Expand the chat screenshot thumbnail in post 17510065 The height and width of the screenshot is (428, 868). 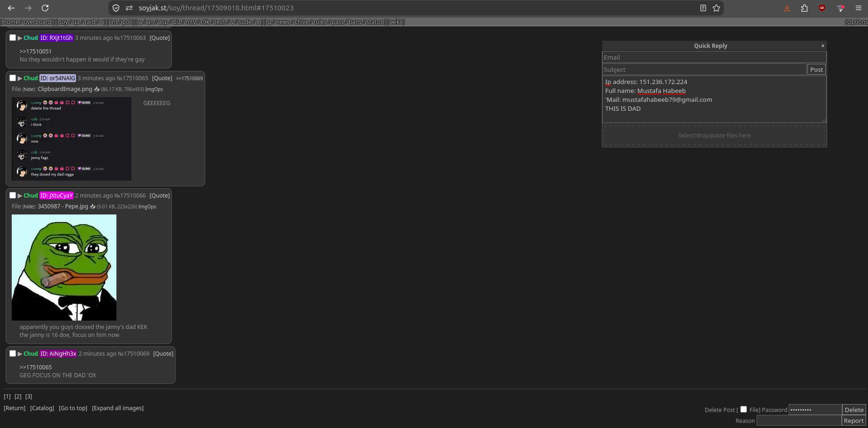(x=71, y=139)
